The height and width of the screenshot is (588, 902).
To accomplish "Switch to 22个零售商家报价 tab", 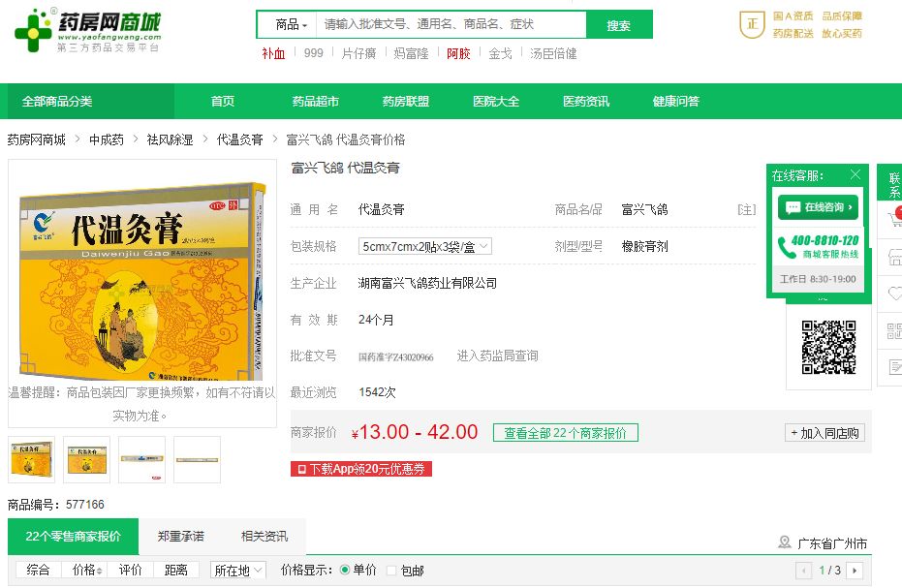I will (73, 537).
